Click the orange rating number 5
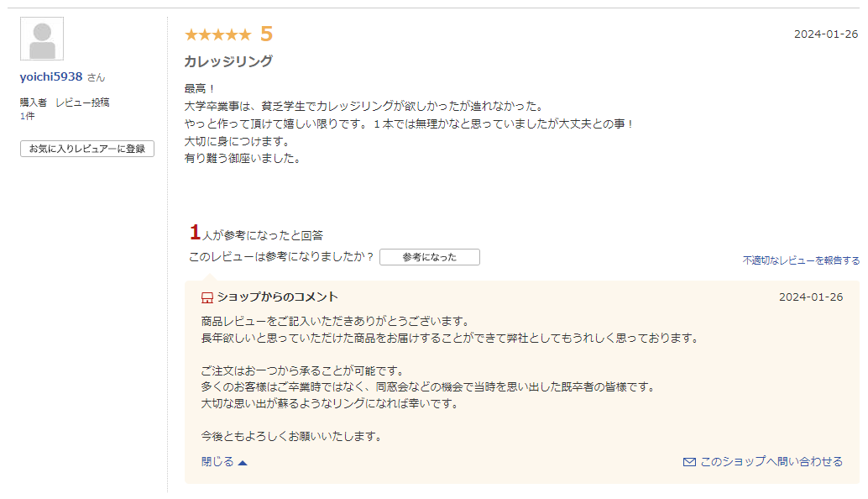This screenshot has height=499, width=868. click(266, 34)
